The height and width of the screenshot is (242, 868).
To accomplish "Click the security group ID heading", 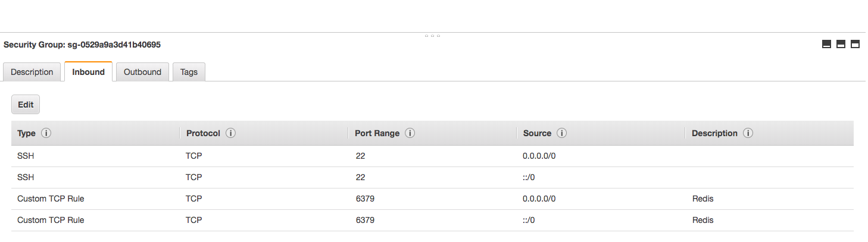I will [82, 45].
